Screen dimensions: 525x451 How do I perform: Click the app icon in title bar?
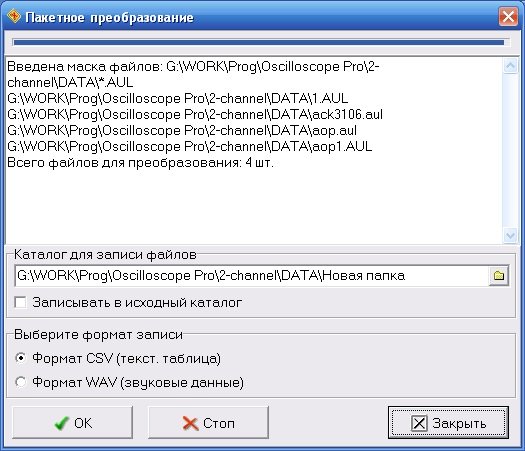14,16
